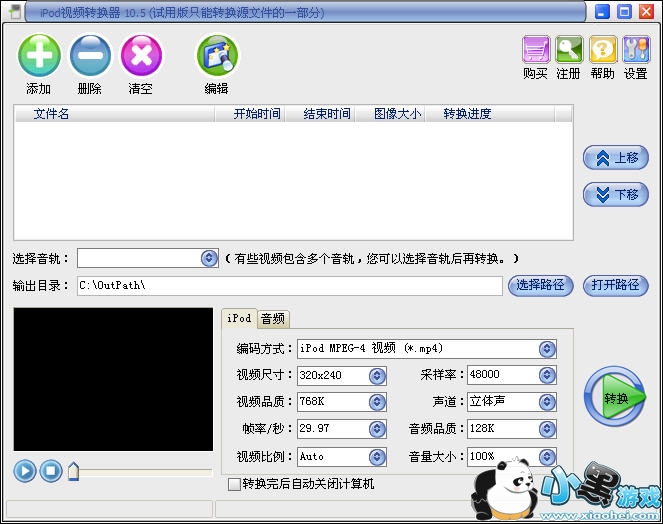Click the green 添加 add-file icon

point(39,55)
